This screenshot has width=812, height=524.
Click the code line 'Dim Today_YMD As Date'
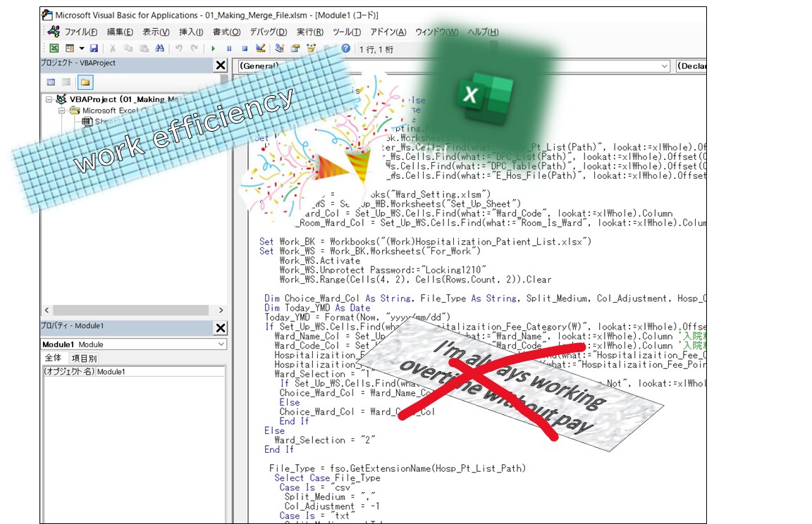pyautogui.click(x=317, y=308)
